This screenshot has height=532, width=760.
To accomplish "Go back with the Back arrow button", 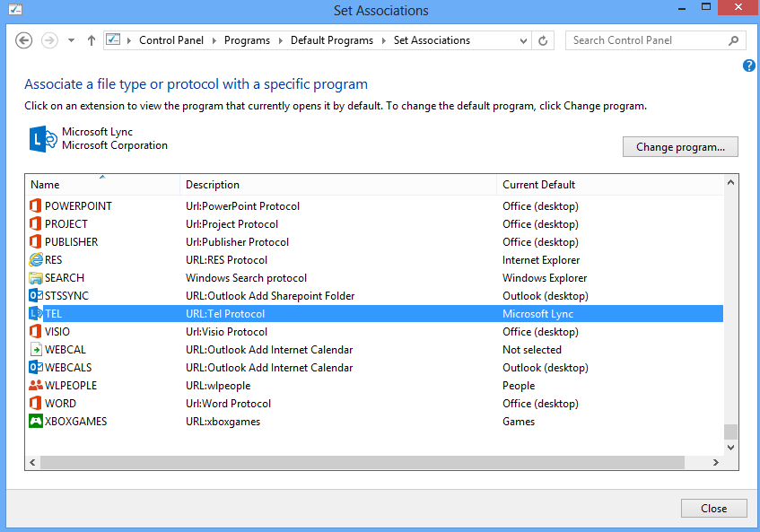I will pos(23,40).
